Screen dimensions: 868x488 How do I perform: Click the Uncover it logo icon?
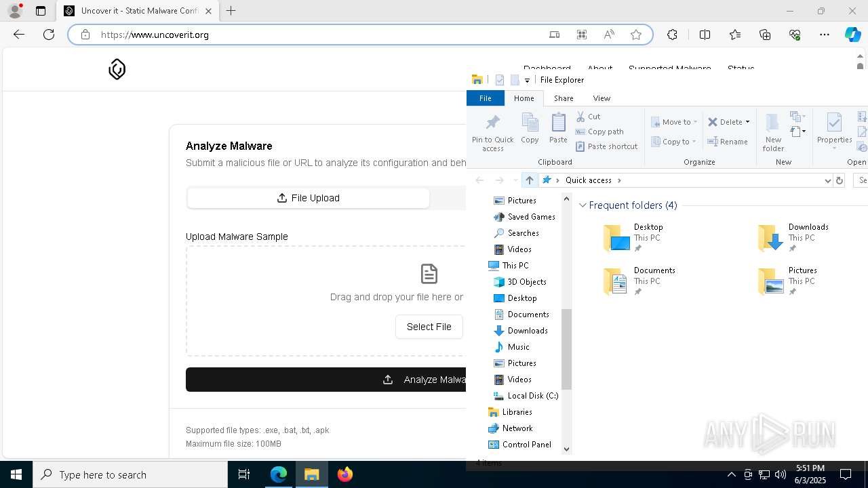117,69
